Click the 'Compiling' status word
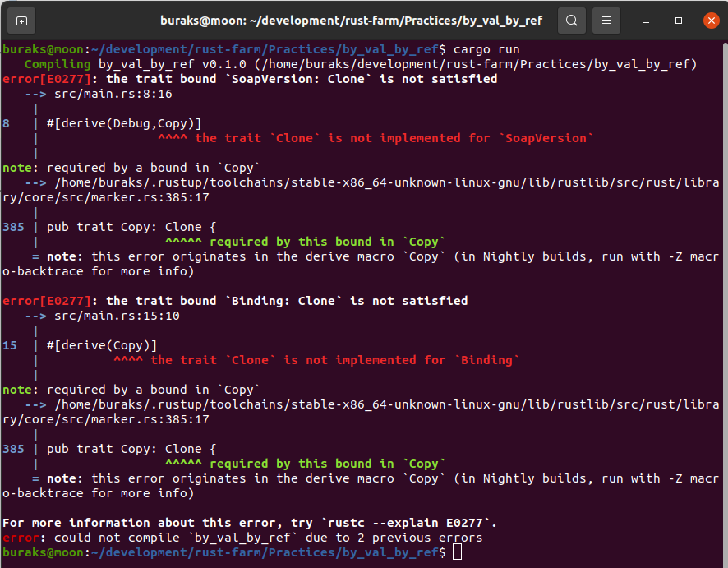This screenshot has width=728, height=568. click(58, 64)
